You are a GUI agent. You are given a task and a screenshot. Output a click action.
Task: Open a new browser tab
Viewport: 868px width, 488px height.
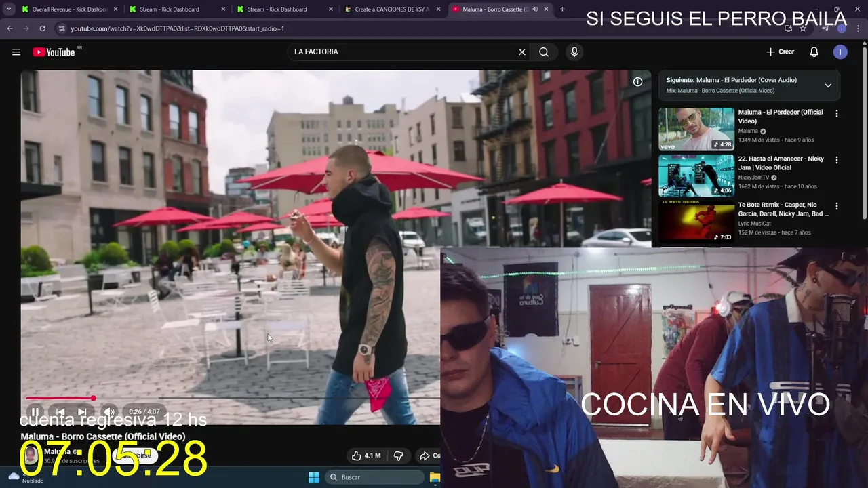pos(562,9)
